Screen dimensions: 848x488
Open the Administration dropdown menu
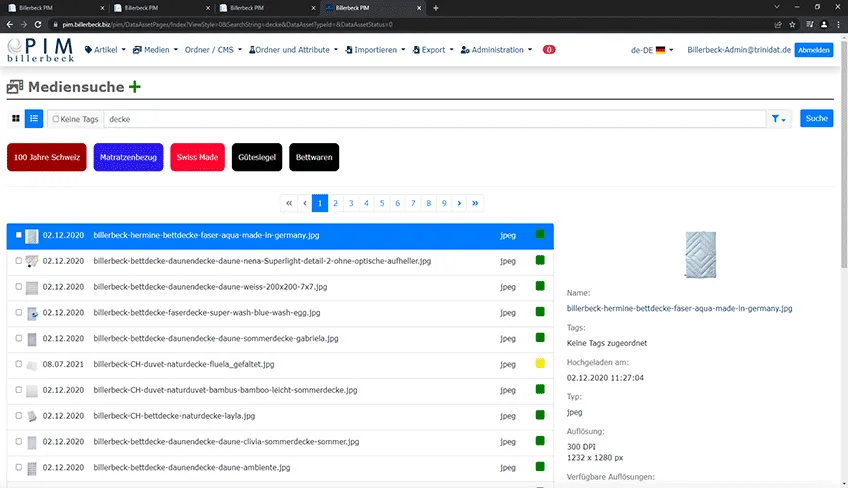click(496, 50)
